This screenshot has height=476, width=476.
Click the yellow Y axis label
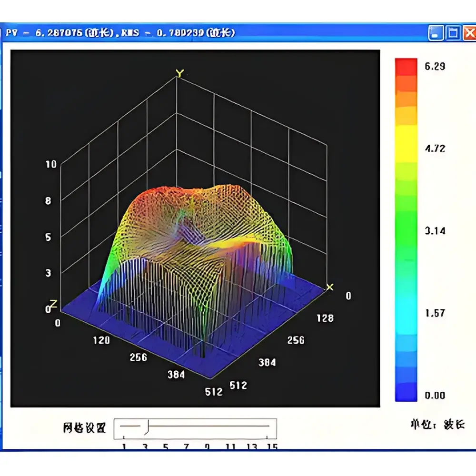tap(179, 72)
